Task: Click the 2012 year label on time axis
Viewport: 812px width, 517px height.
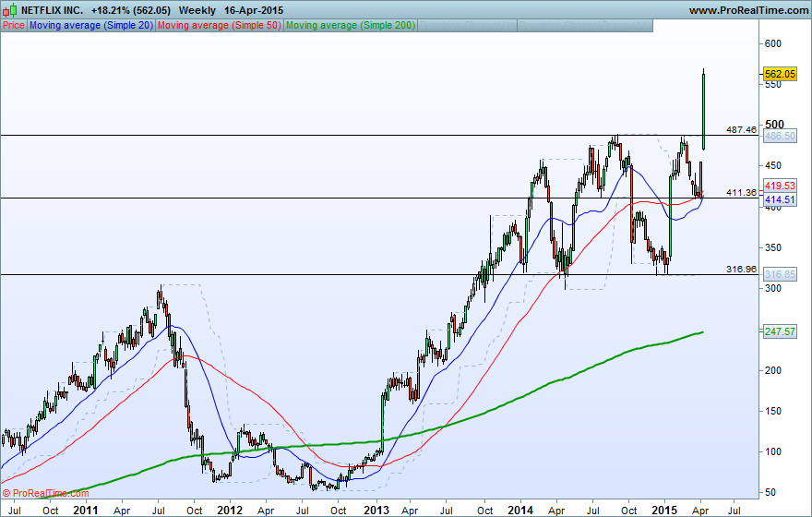Action: [x=230, y=510]
